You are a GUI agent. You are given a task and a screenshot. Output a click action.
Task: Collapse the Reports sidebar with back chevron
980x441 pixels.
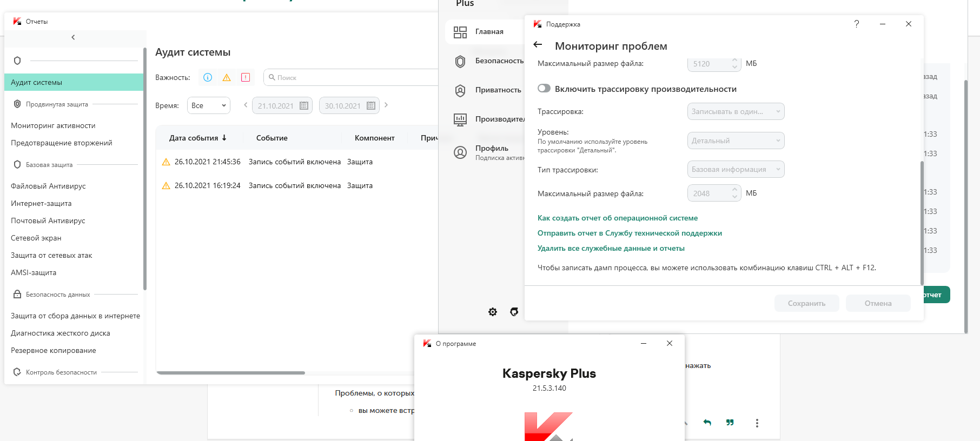click(x=73, y=37)
